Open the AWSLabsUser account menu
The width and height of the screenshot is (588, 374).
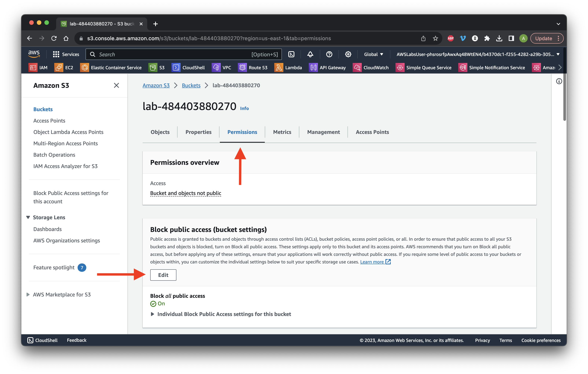[x=478, y=54]
